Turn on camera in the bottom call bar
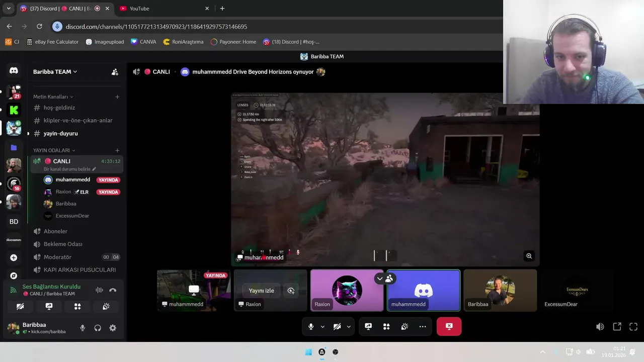 tap(337, 327)
